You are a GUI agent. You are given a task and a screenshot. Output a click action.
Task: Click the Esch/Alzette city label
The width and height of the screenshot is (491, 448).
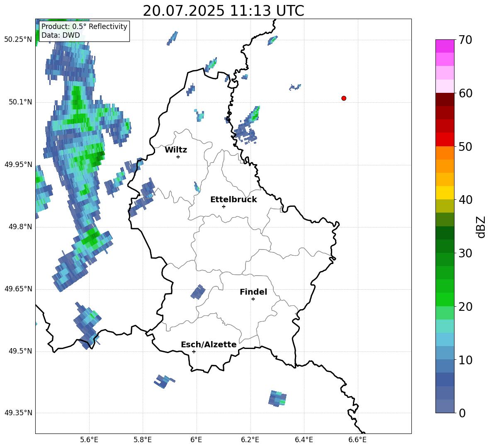point(209,344)
